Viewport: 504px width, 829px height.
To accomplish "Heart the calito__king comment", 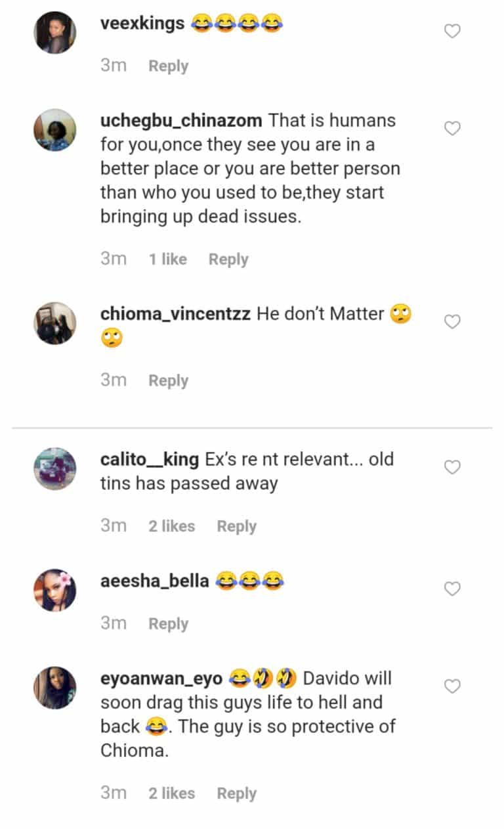I will pyautogui.click(x=453, y=467).
